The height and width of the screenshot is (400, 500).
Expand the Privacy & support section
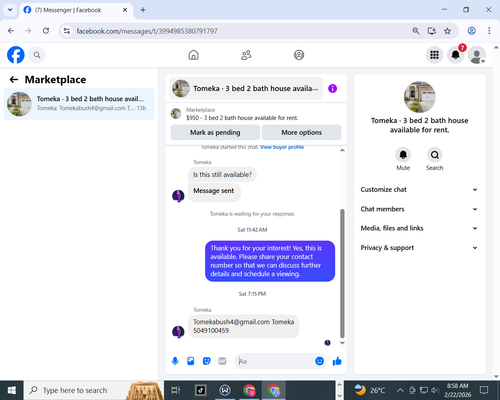point(419,248)
